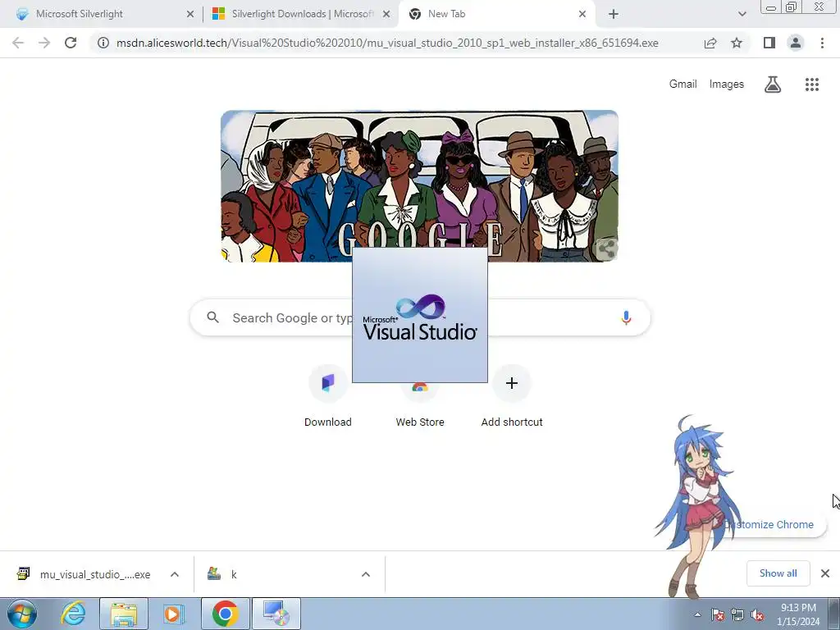Open the Windows Start menu
840x630 pixels.
point(22,614)
